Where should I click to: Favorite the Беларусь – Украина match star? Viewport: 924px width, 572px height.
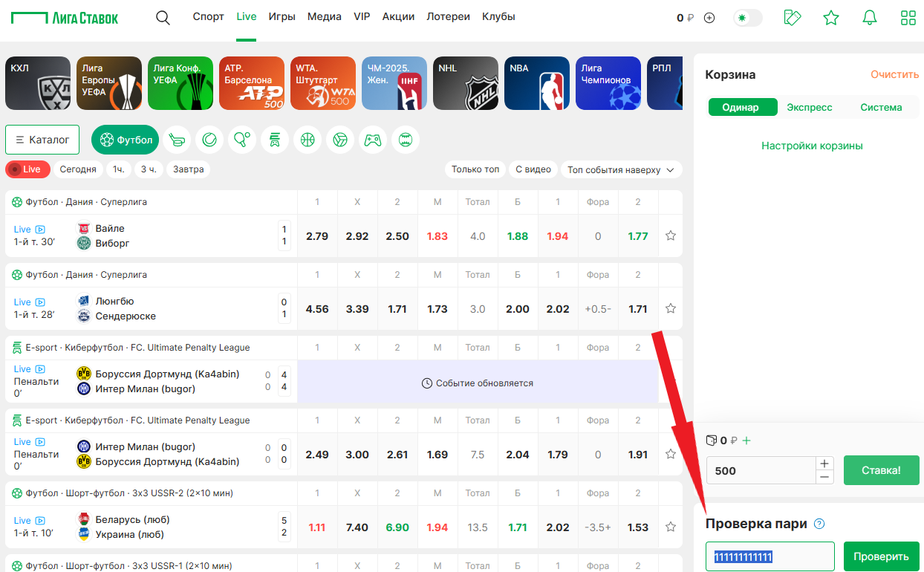[x=671, y=527]
